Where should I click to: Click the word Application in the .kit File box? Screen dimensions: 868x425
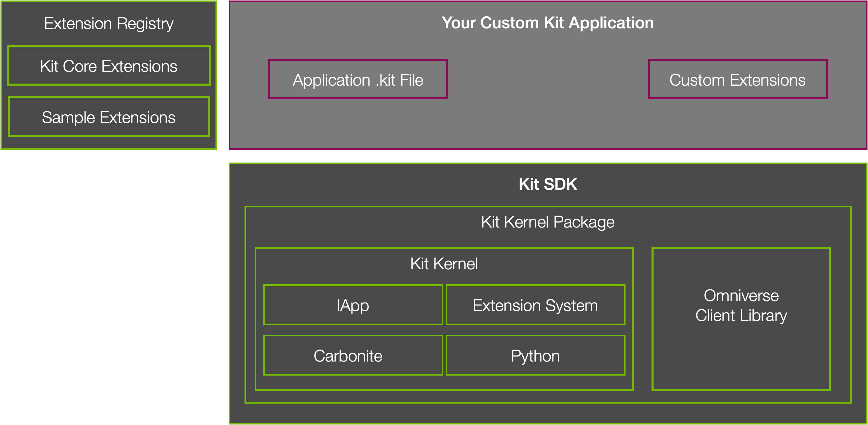point(332,80)
